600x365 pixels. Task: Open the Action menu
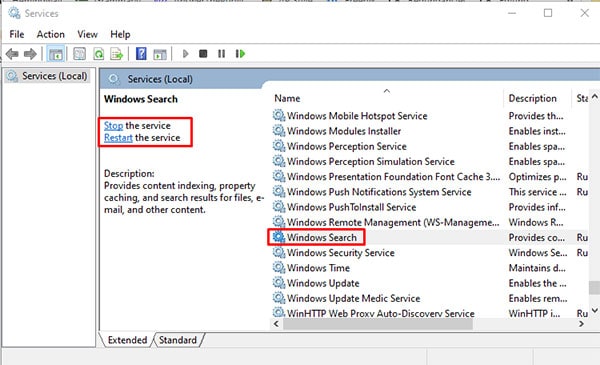coord(51,34)
